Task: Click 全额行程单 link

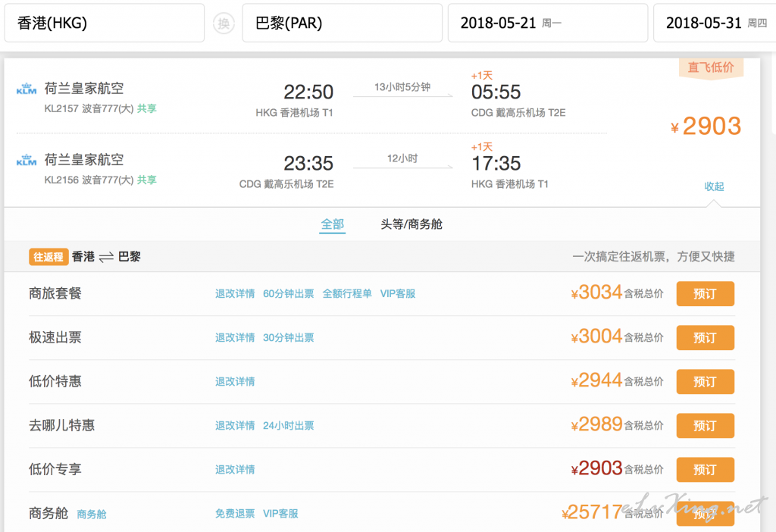Action: click(x=347, y=294)
